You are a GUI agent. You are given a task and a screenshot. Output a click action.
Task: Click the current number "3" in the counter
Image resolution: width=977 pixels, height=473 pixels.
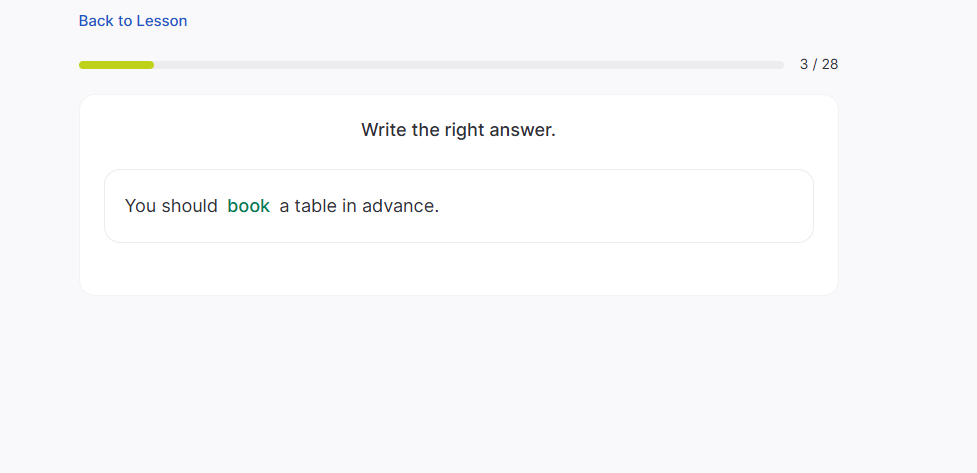tap(804, 65)
